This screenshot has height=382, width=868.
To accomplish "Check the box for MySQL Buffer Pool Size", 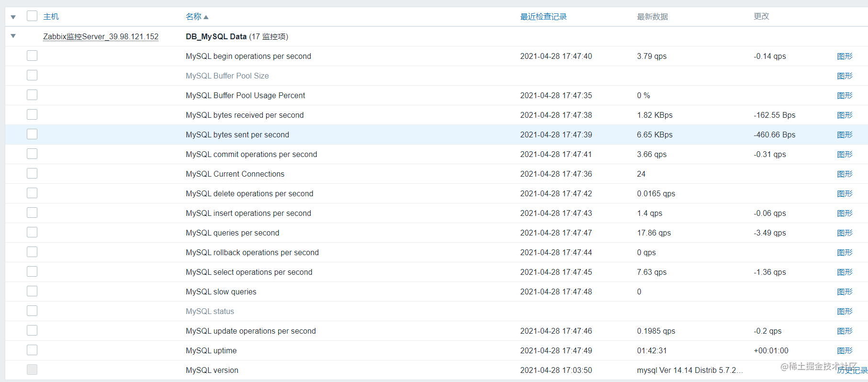I will coord(32,75).
